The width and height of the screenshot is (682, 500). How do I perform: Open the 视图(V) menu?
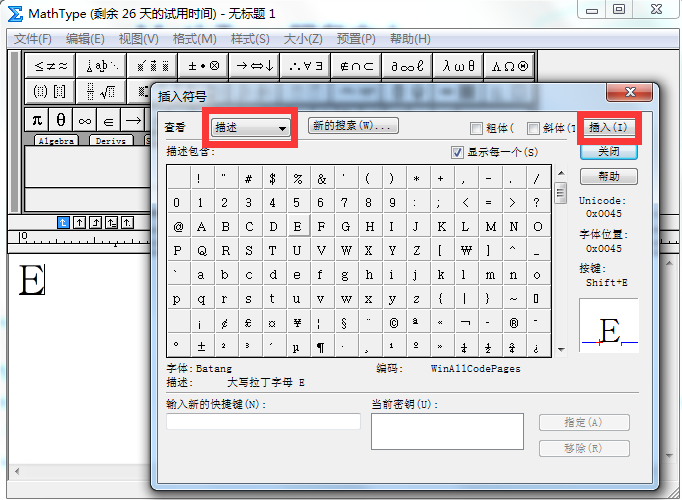139,39
